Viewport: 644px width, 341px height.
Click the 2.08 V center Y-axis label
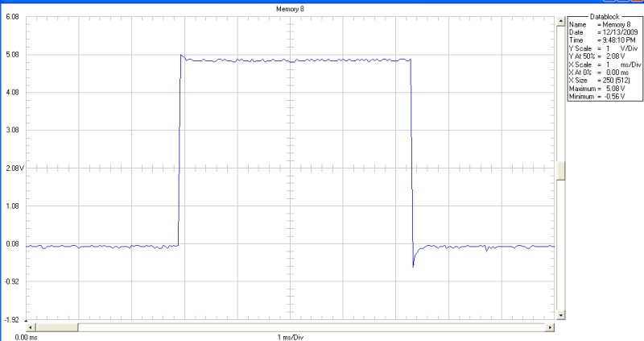pyautogui.click(x=12, y=168)
